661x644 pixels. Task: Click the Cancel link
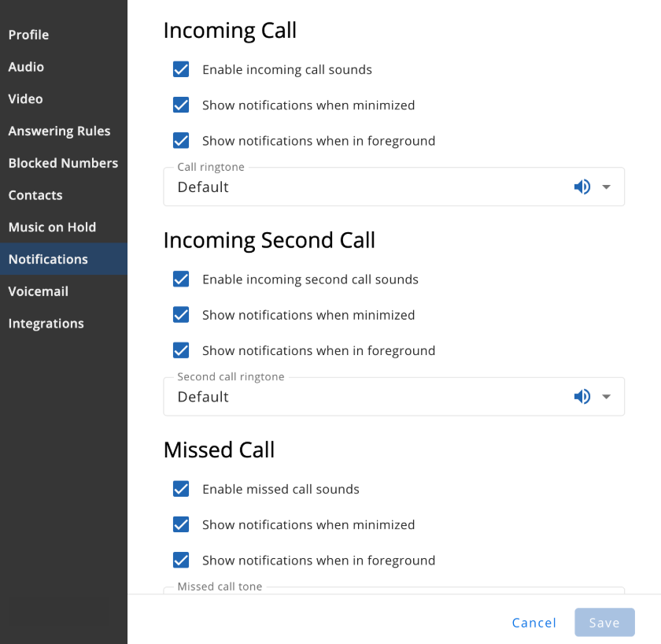click(534, 623)
